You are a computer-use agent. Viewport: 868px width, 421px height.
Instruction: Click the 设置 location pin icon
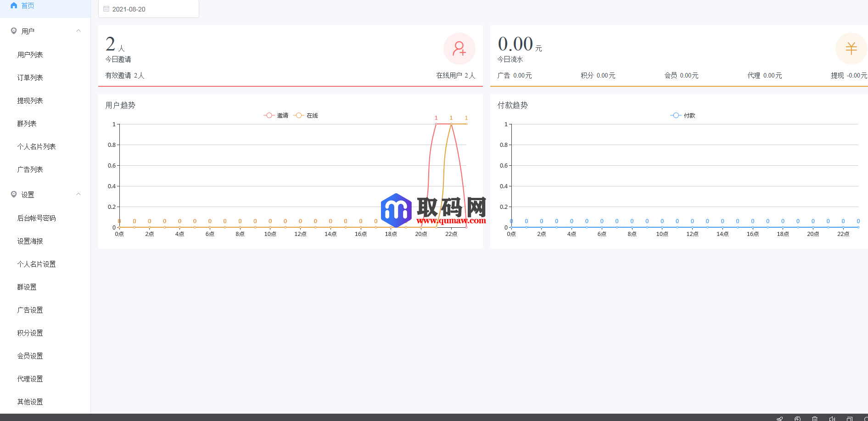[x=13, y=194]
